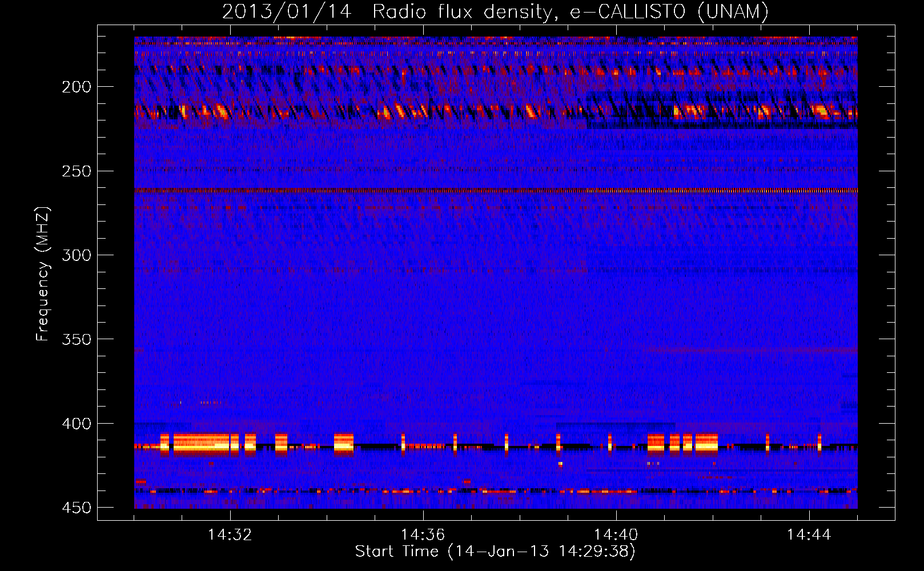The height and width of the screenshot is (571, 924).
Task: Click the 300 frequency tick label
Action: [77, 255]
